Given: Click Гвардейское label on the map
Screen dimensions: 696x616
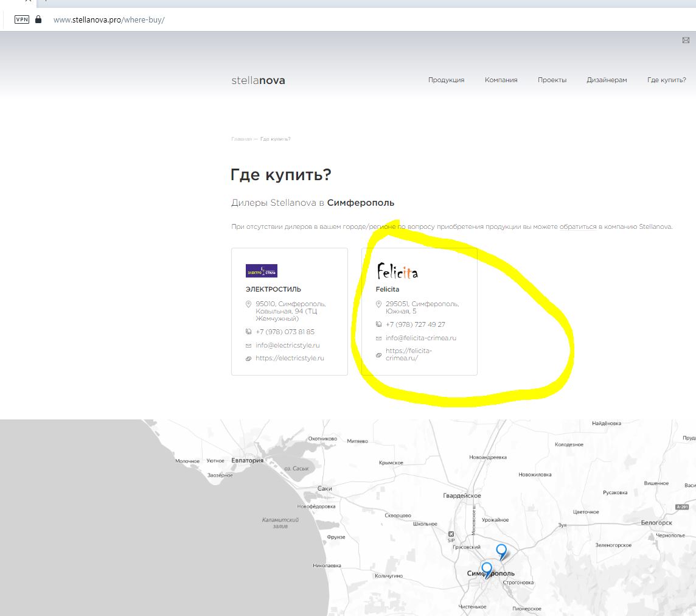Looking at the screenshot, I should 462,495.
